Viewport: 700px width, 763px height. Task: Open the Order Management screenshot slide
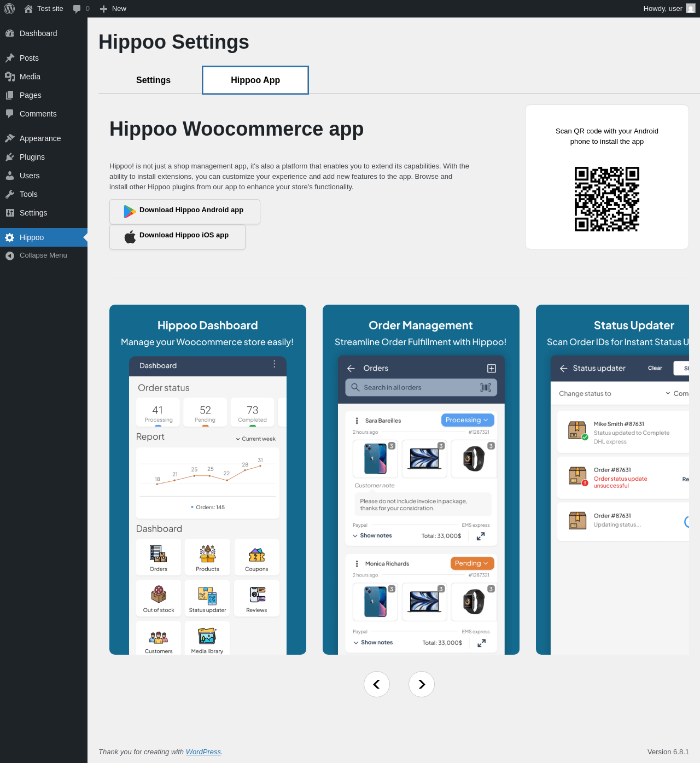pos(421,480)
